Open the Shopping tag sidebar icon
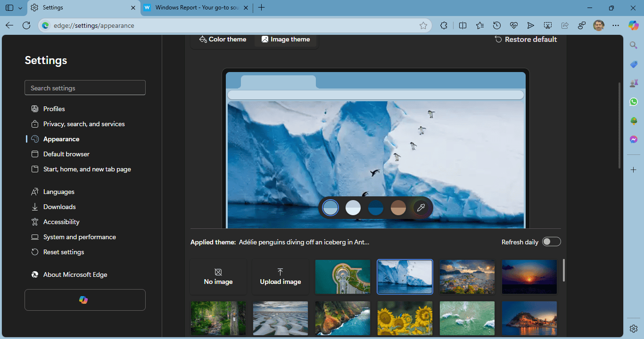This screenshot has width=644, height=339. (x=634, y=64)
